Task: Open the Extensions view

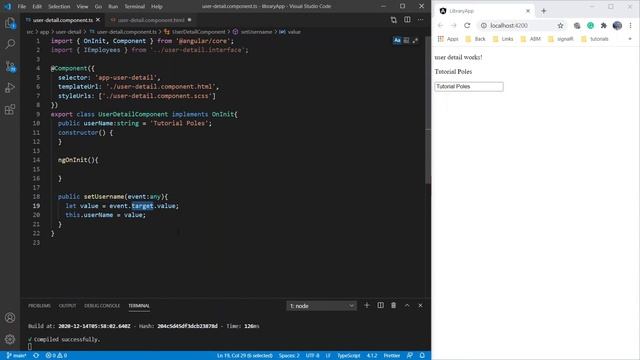Action: [x=10, y=109]
